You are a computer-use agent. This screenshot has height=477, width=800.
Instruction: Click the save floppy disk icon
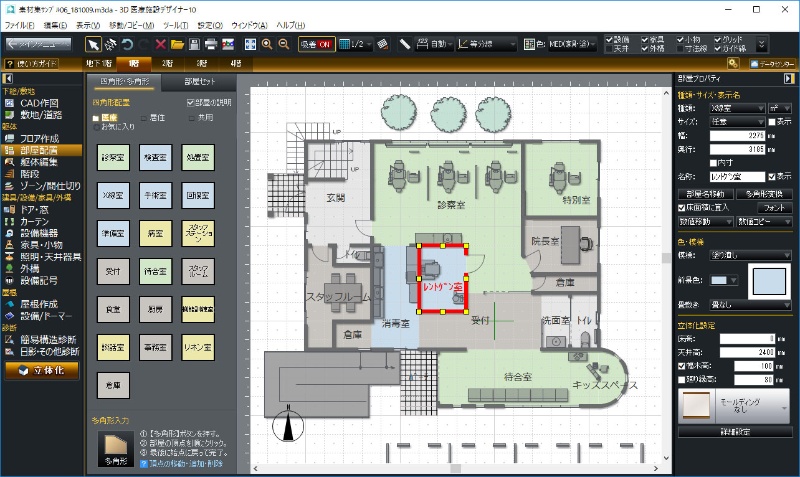(x=193, y=44)
